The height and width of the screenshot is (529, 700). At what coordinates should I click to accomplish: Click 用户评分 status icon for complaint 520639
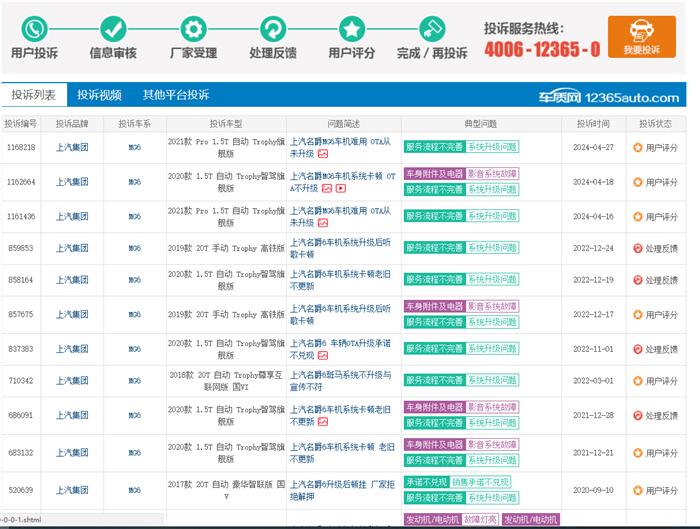tap(638, 490)
